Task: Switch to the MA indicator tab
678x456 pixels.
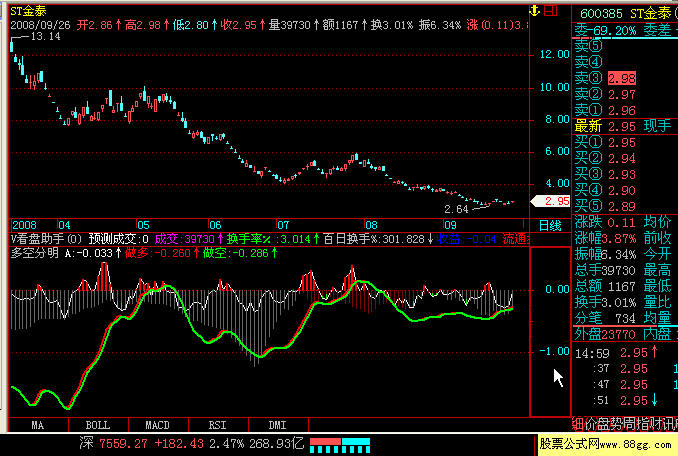Action: coord(38,425)
